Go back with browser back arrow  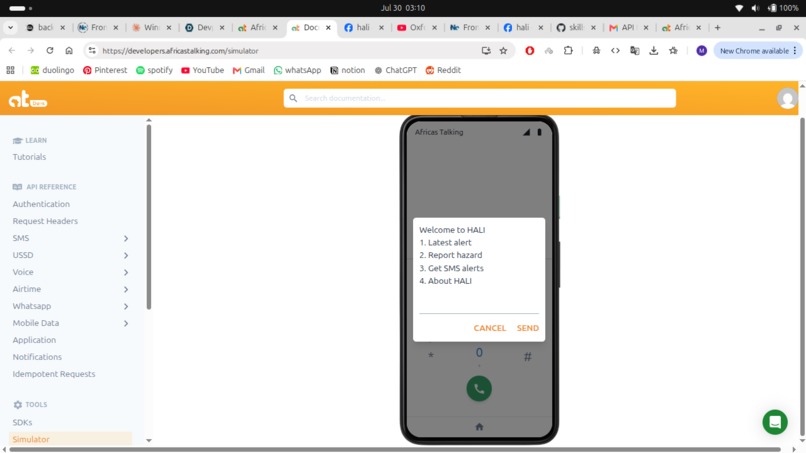12,50
